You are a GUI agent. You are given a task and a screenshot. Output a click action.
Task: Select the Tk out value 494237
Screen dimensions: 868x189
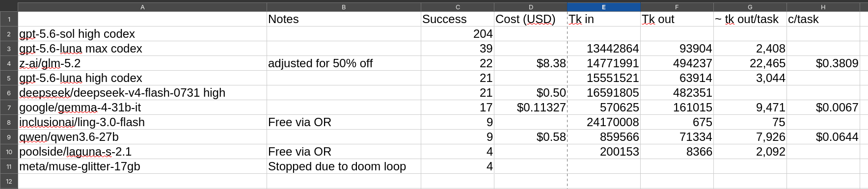tap(677, 63)
